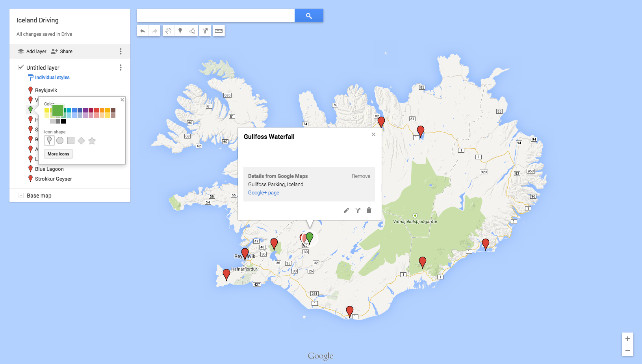Click the Add layer label
The image size is (642, 364).
click(x=36, y=51)
